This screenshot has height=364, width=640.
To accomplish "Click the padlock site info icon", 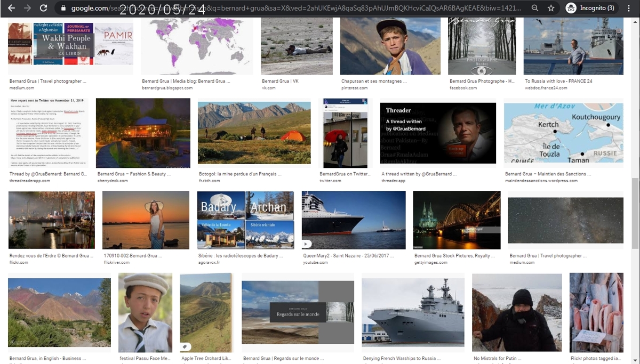I will [63, 9].
